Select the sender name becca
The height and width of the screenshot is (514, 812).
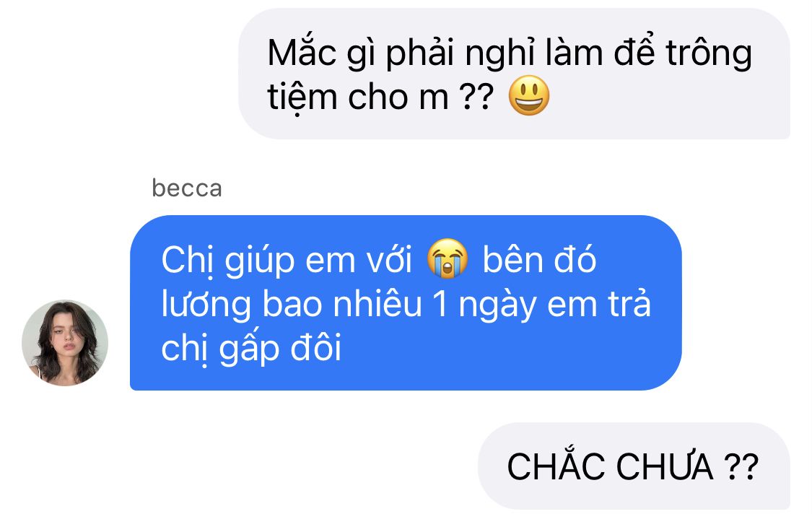186,188
